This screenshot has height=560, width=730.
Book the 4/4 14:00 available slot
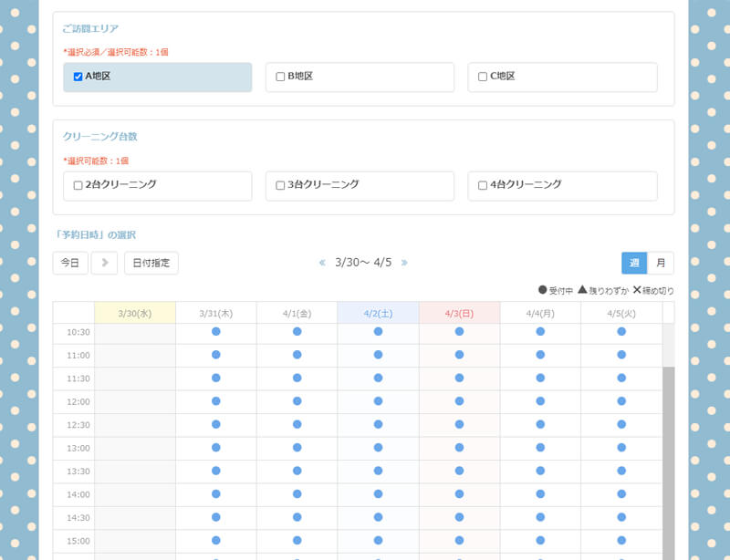(540, 494)
